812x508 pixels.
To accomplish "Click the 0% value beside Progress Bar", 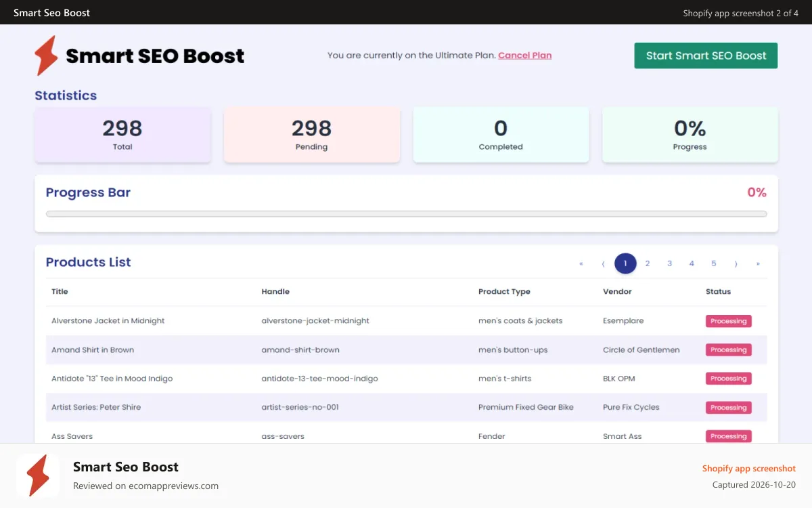I will point(757,192).
